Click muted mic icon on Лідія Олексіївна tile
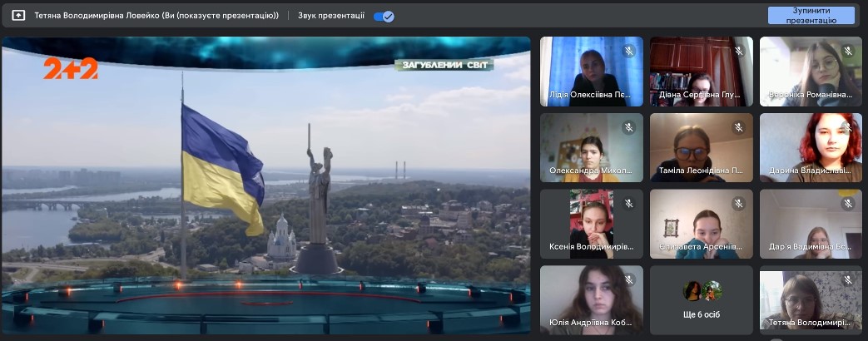 tap(629, 51)
